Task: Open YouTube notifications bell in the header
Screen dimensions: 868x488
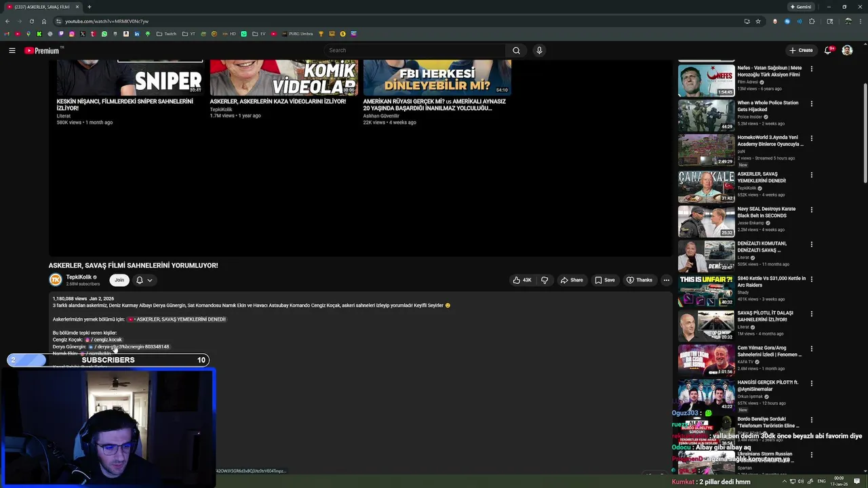Action: [x=828, y=50]
